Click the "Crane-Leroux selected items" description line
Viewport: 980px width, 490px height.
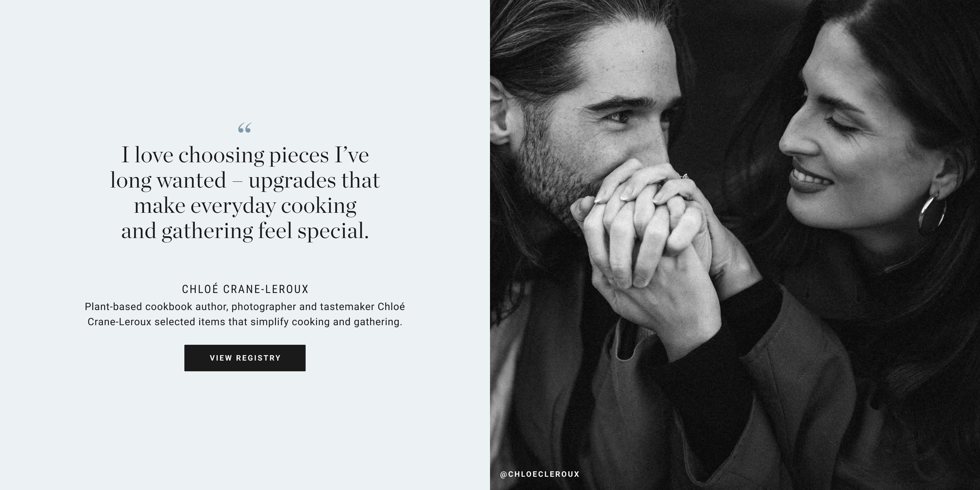click(245, 322)
